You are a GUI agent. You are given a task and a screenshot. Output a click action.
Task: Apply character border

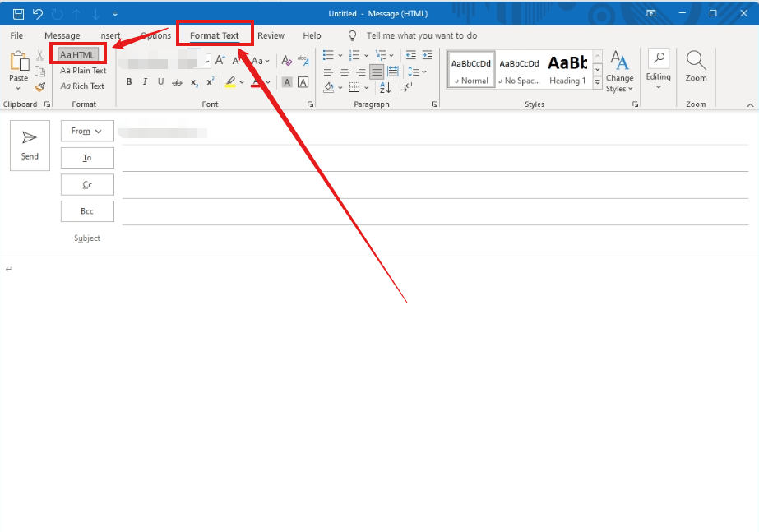pyautogui.click(x=303, y=81)
